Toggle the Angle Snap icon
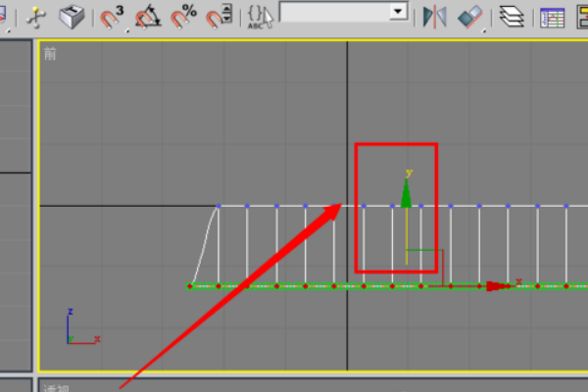The width and height of the screenshot is (588, 392). [148, 17]
